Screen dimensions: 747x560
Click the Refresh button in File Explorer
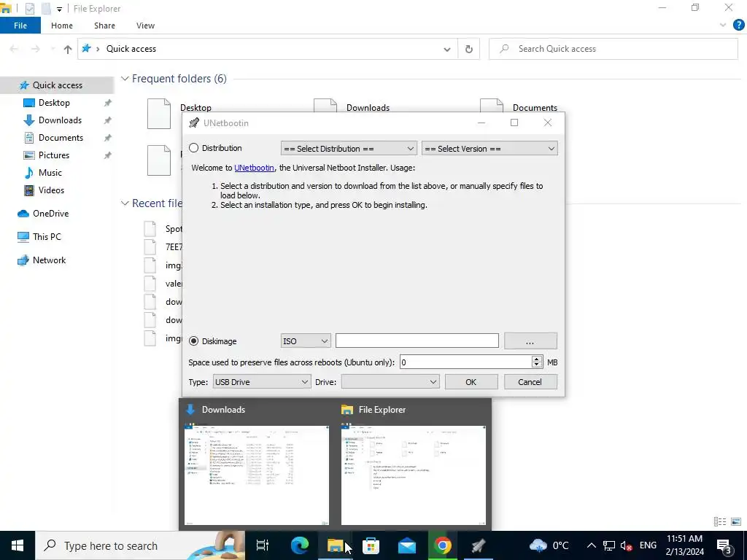point(469,49)
